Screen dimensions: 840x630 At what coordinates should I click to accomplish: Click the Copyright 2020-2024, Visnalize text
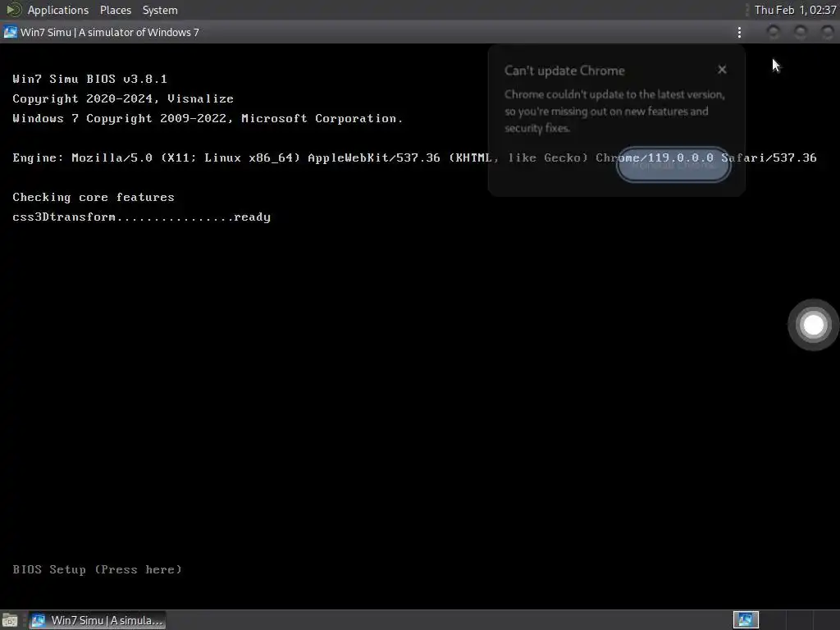(x=123, y=98)
